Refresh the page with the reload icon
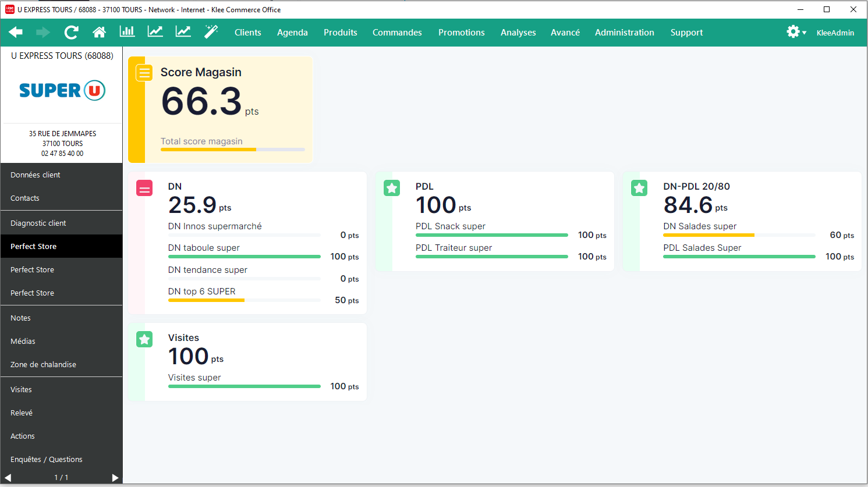The width and height of the screenshot is (868, 487). [x=71, y=33]
